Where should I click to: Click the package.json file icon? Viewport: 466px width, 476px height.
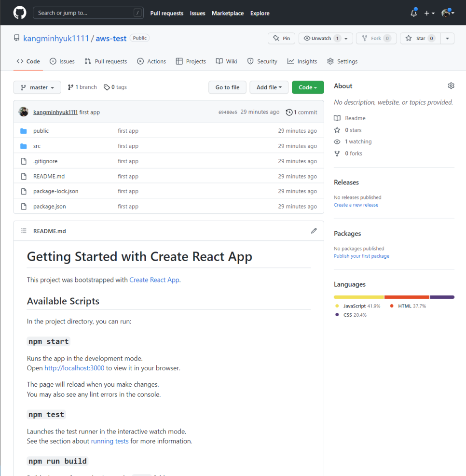point(23,207)
